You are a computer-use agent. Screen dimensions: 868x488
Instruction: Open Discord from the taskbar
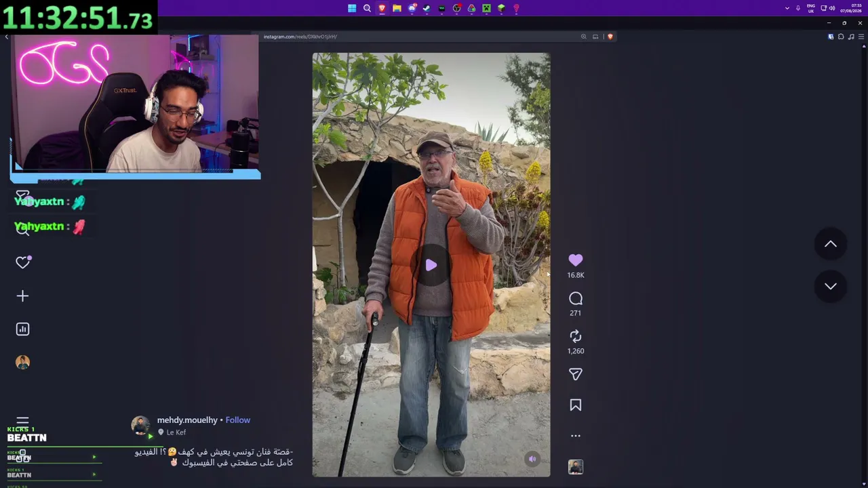tap(412, 8)
